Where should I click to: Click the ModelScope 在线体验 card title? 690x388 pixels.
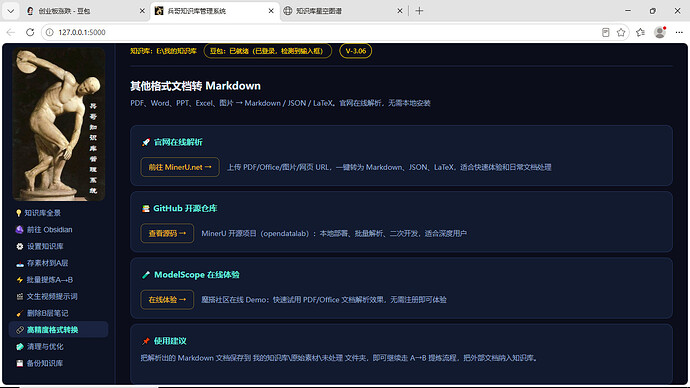[x=197, y=275]
